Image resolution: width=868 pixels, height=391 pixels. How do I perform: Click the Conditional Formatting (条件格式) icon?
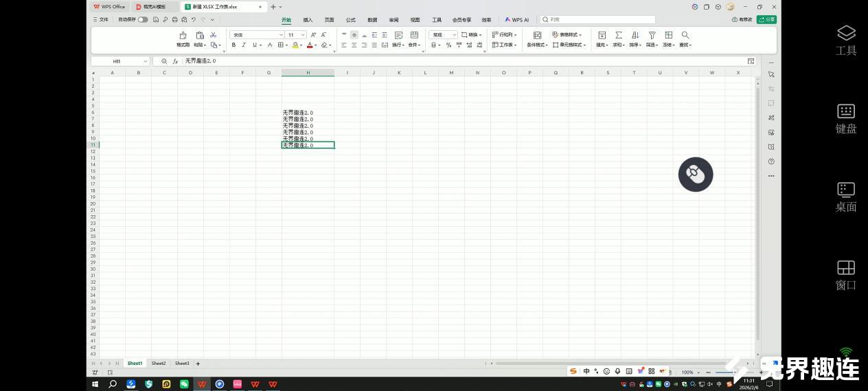(537, 35)
